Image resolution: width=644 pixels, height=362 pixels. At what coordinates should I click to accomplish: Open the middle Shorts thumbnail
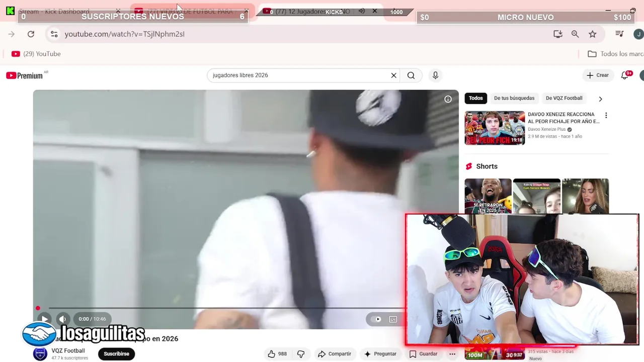pyautogui.click(x=536, y=196)
